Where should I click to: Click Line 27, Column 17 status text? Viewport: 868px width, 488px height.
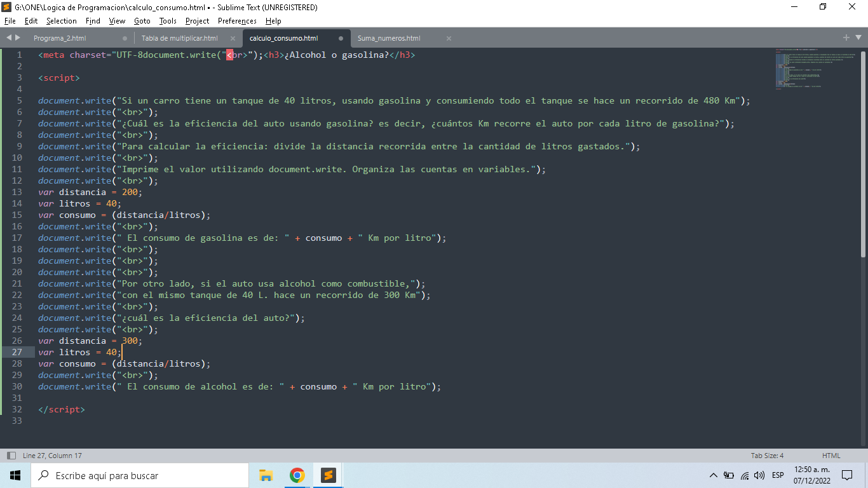click(52, 456)
